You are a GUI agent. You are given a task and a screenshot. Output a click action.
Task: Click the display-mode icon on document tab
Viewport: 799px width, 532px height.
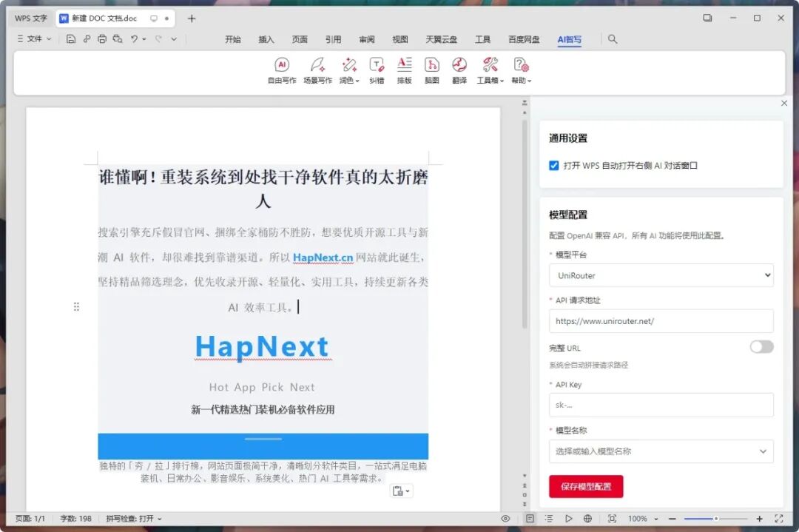pyautogui.click(x=153, y=18)
